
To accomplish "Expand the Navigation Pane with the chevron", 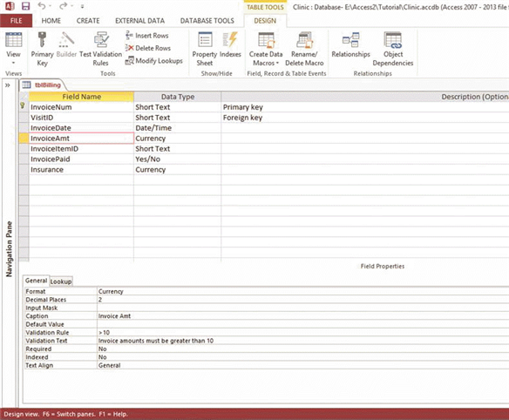I will [x=8, y=85].
